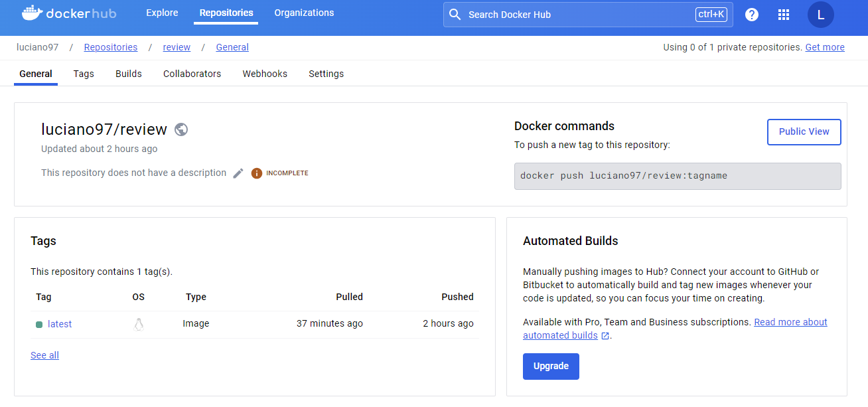Click the Incomplete info icon
Screen dimensions: 868x407
[x=257, y=173]
